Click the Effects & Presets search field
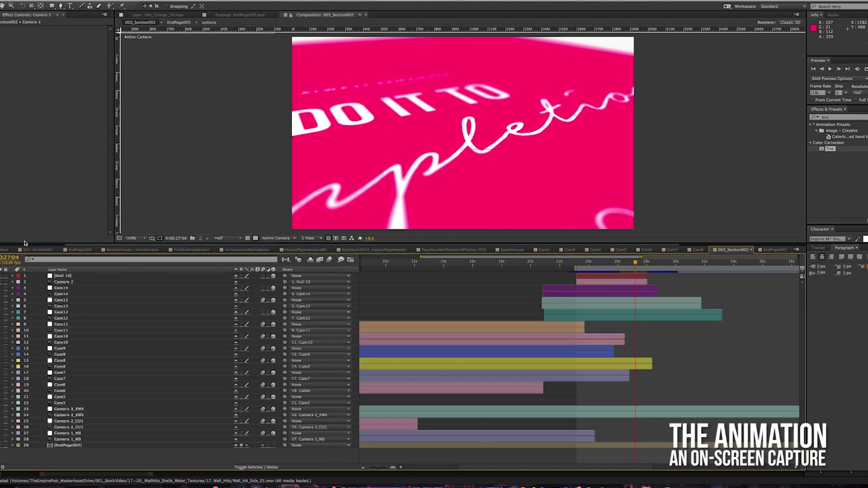Screen dimensions: 868x488 click(x=839, y=117)
